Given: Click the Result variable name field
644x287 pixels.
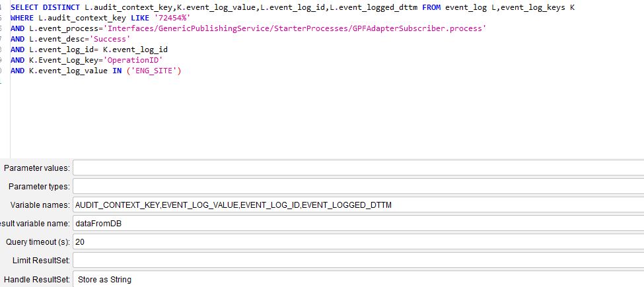Looking at the screenshot, I should (x=358, y=224).
